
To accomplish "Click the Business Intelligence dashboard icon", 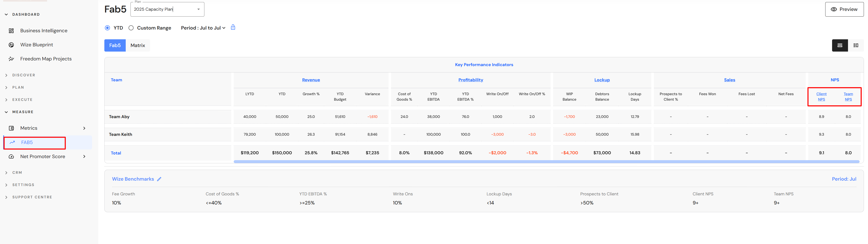I will (11, 31).
